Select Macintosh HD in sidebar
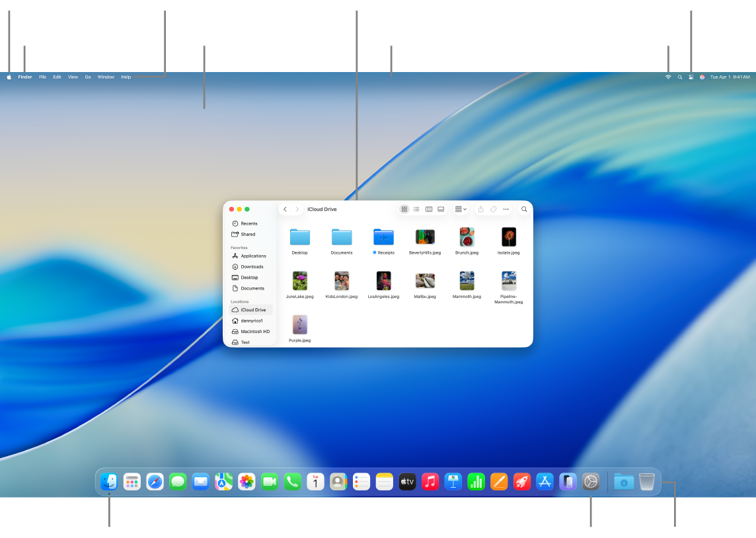 pos(250,332)
